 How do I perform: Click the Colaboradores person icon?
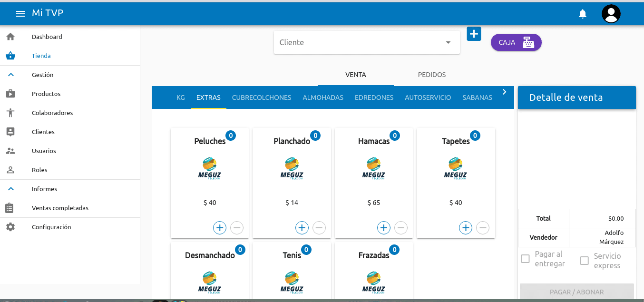point(10,113)
